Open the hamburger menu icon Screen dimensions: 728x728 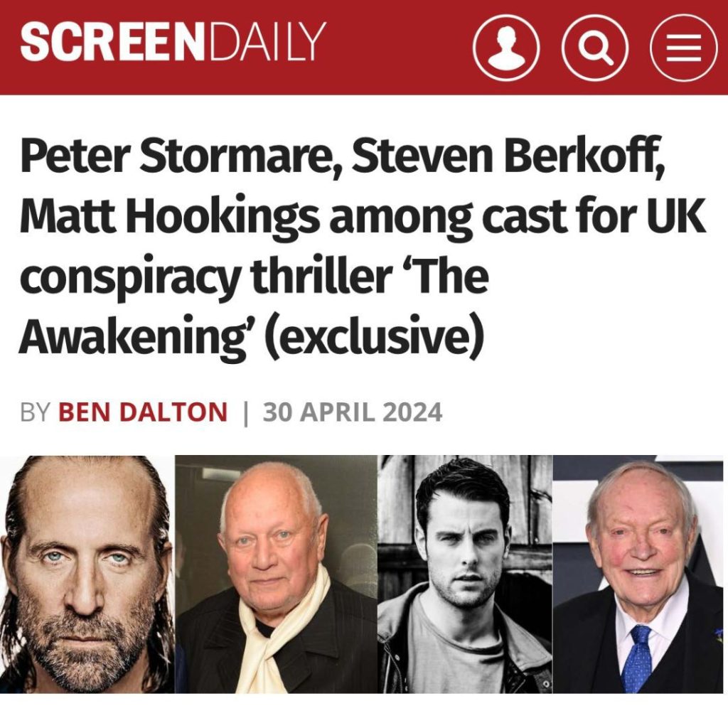[x=683, y=48]
